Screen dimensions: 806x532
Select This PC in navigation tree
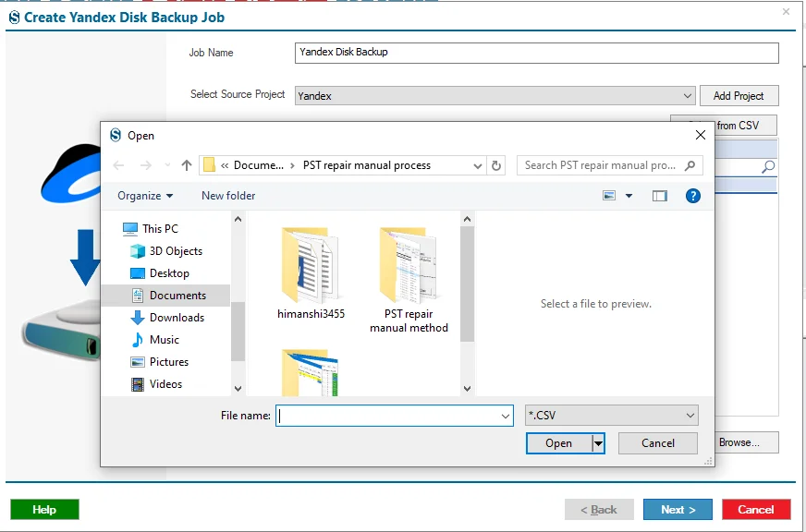[x=161, y=228]
